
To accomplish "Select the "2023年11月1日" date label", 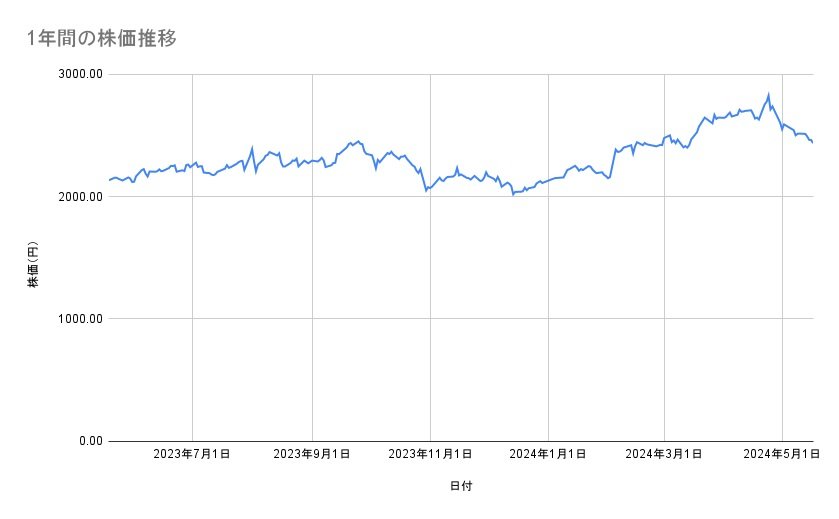I will tap(430, 455).
